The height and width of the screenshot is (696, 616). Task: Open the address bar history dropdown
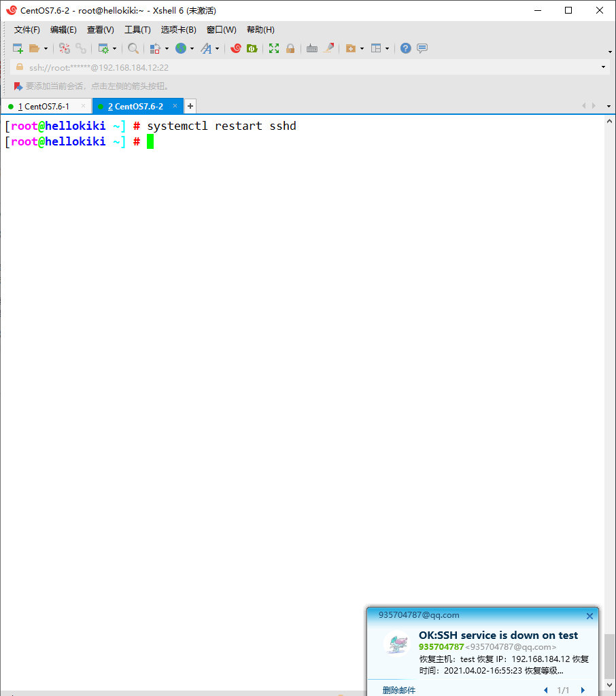(603, 67)
